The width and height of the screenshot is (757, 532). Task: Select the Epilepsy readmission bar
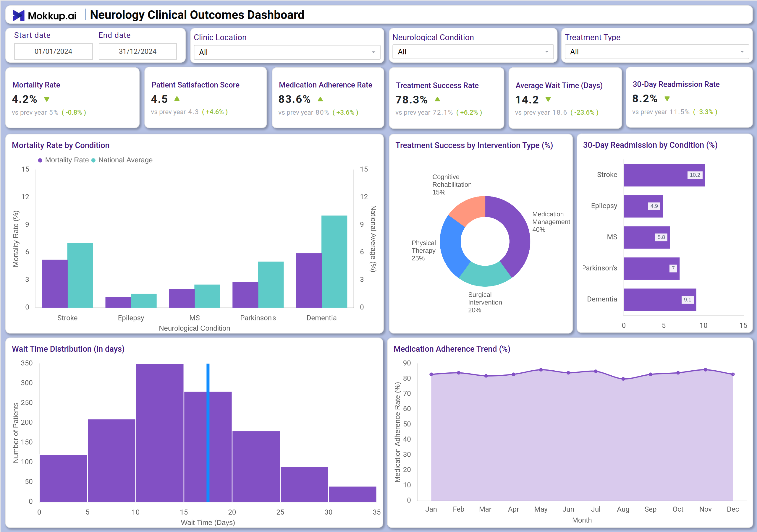(643, 206)
